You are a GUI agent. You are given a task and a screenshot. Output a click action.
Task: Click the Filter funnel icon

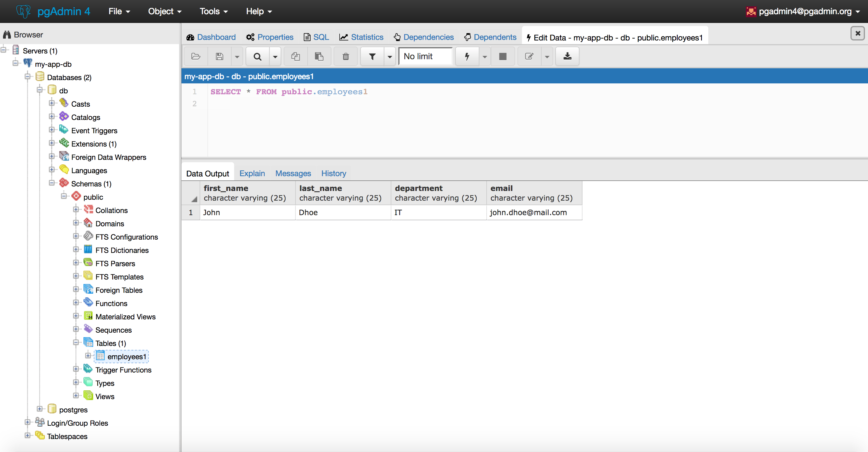372,56
